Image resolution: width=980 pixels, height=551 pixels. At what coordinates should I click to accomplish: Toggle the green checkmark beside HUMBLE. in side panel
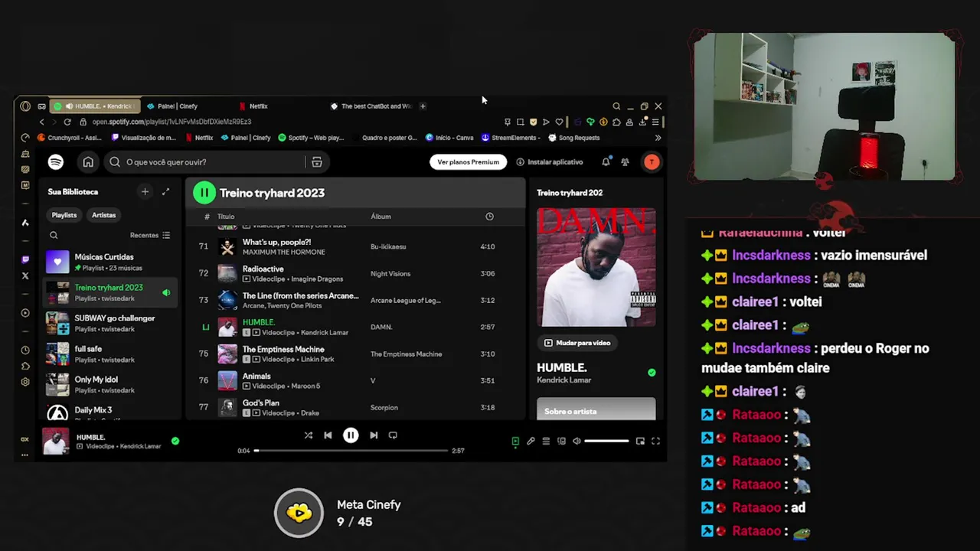click(x=652, y=373)
